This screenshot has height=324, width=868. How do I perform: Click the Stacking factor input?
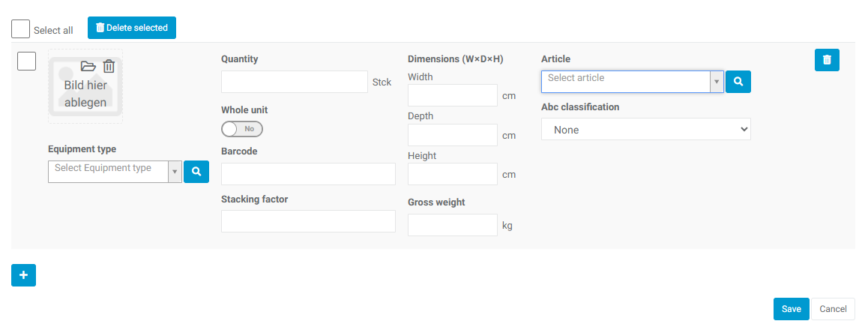(308, 221)
